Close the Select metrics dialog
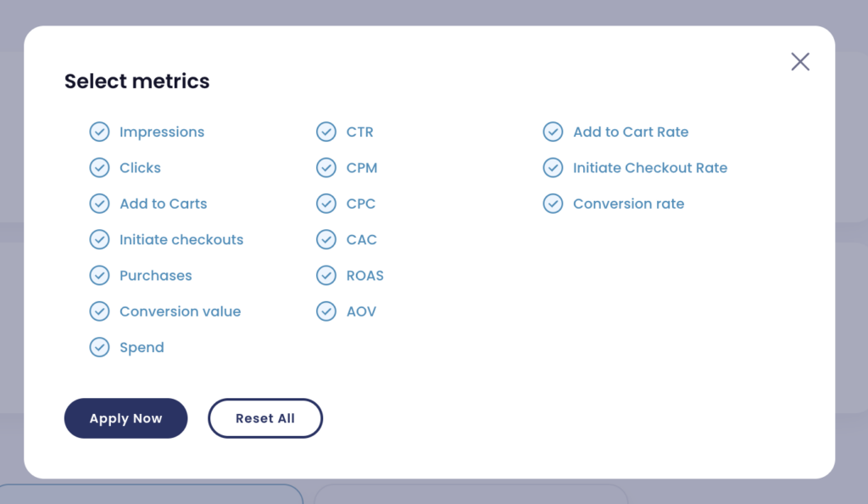Image resolution: width=868 pixels, height=504 pixels. point(800,61)
